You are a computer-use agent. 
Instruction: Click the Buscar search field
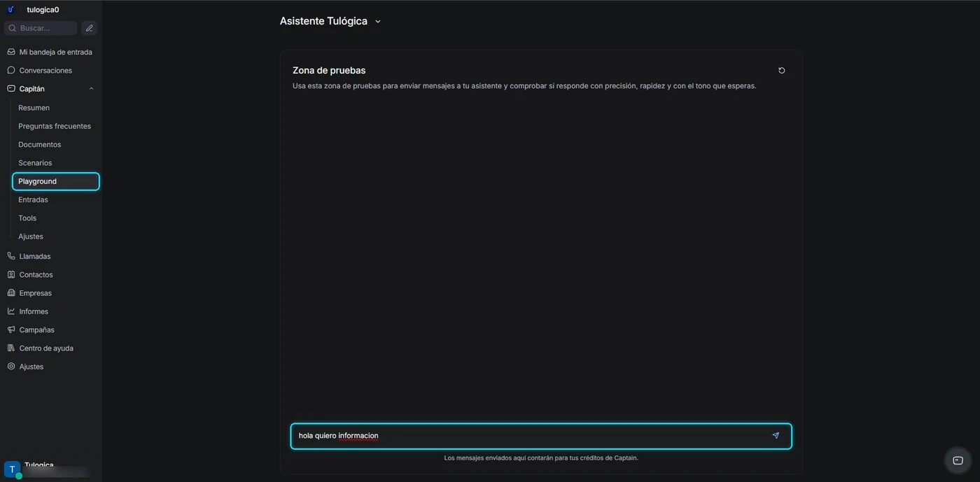pyautogui.click(x=41, y=28)
